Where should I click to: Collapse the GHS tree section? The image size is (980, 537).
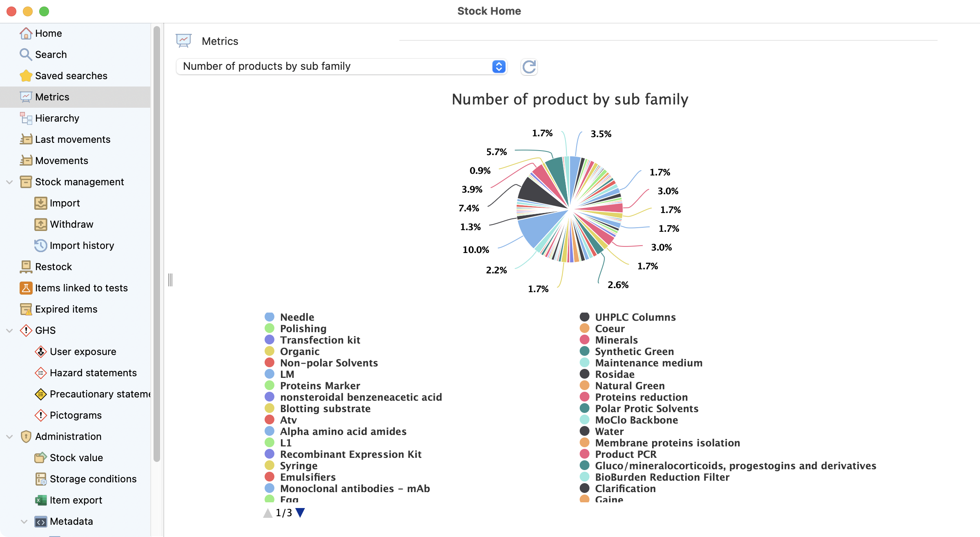10,331
